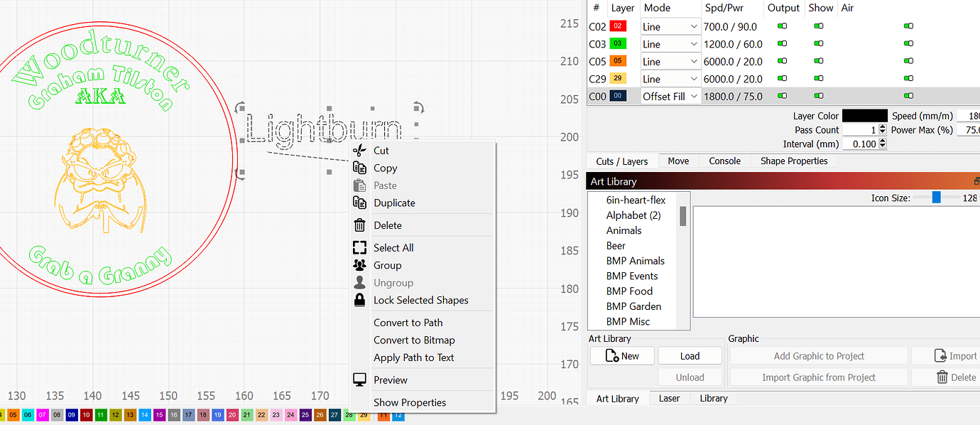Click the Duplicate icon in context menu

point(360,203)
